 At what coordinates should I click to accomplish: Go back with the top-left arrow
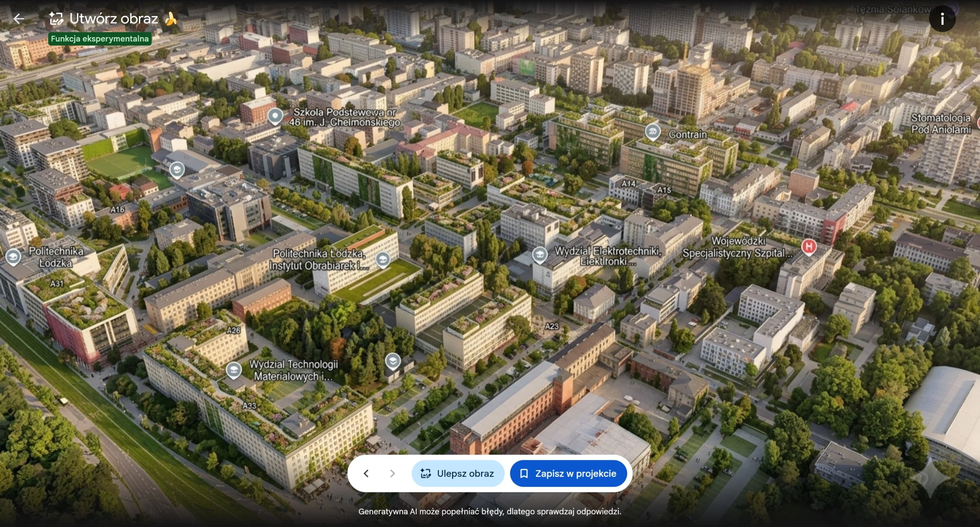tap(18, 18)
